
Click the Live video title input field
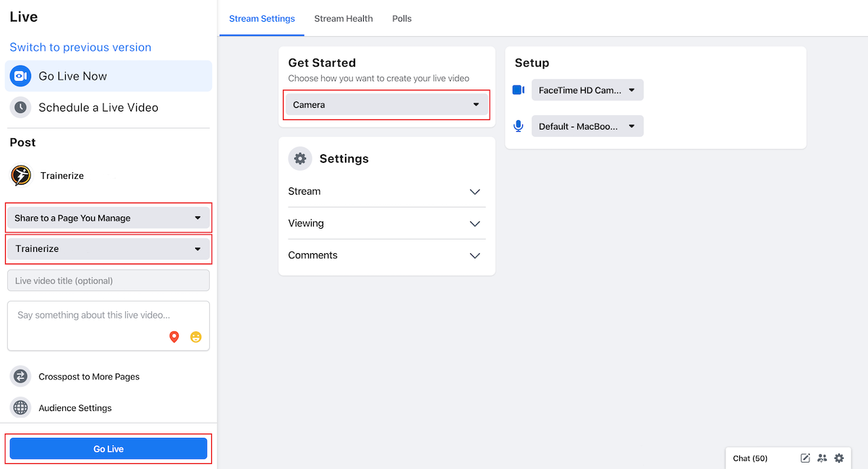[x=109, y=281]
